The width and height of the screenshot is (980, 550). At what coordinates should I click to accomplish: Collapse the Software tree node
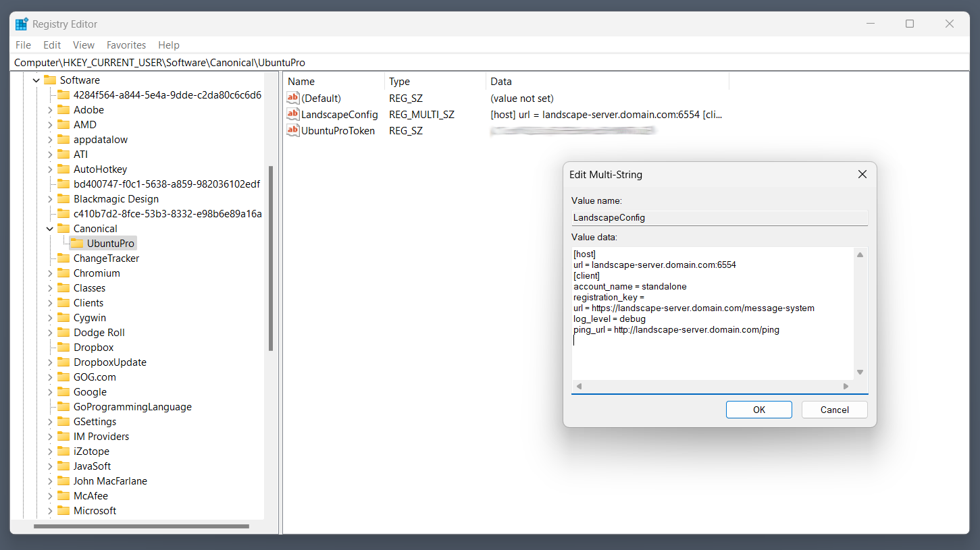click(x=36, y=80)
